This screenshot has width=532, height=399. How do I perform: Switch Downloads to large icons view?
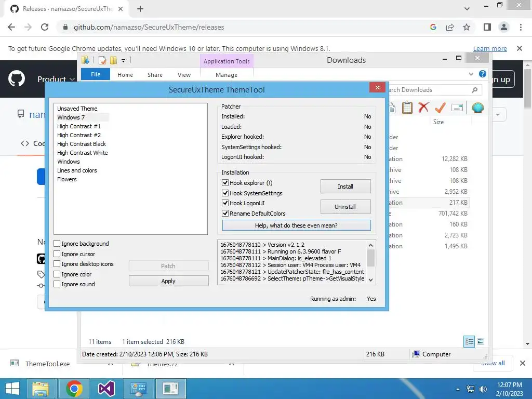[x=481, y=342]
